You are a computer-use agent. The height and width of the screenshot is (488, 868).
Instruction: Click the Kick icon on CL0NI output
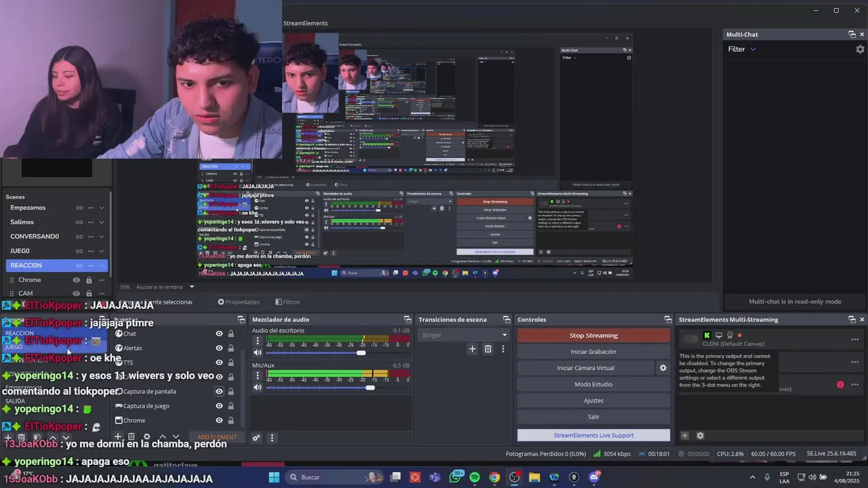707,335
